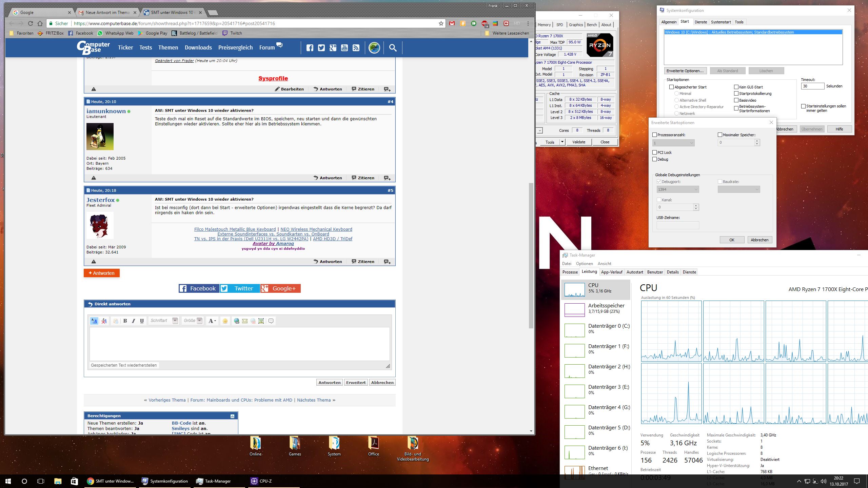The image size is (868, 488).
Task: Insert smiley icon in reply editor
Action: tap(225, 321)
